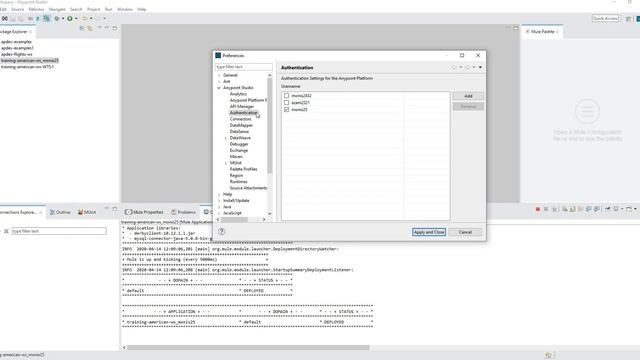Click Collapse All in Package Explorer
Screen dimensions: 640x360
click(x=82, y=28)
